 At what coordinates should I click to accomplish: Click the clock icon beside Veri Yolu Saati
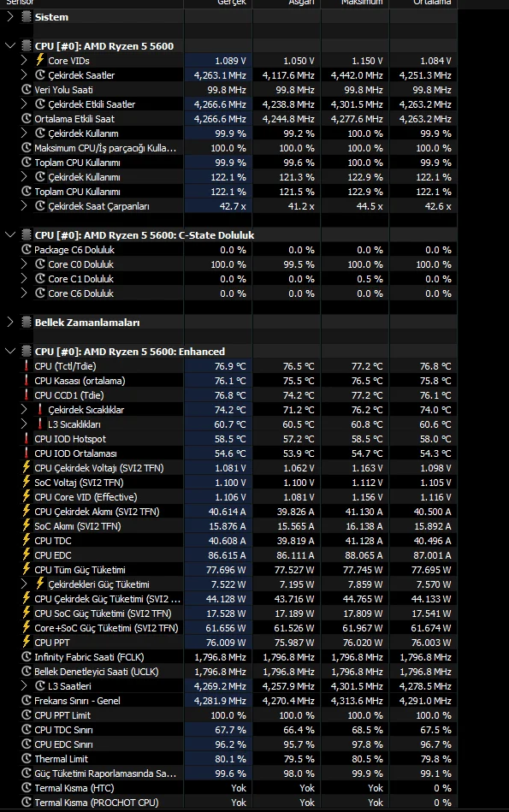[27, 90]
